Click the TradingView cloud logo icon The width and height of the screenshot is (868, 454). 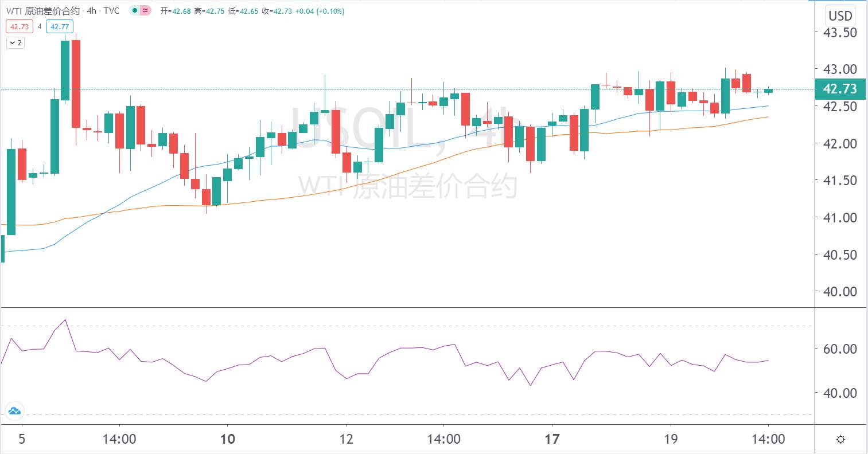tap(14, 411)
